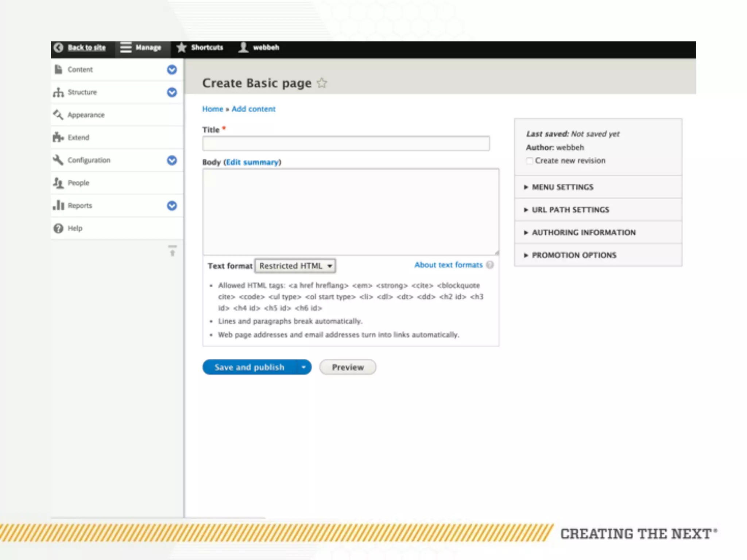Image resolution: width=747 pixels, height=560 pixels.
Task: Click the Back to site arrow icon
Action: [58, 47]
